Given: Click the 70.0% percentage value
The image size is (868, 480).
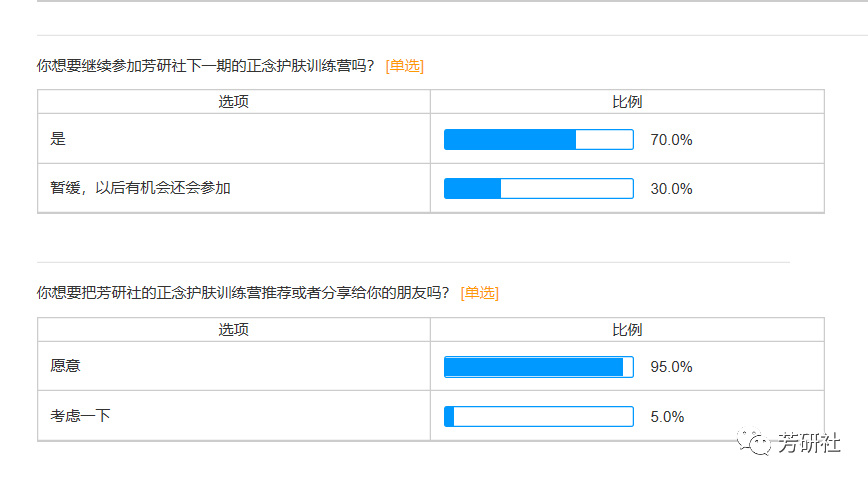Looking at the screenshot, I should pos(671,140).
